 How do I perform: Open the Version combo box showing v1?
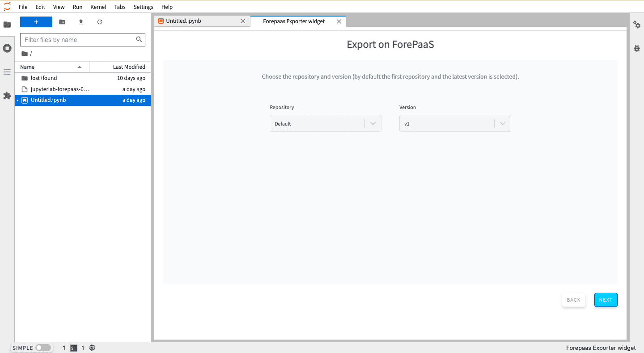click(x=455, y=124)
